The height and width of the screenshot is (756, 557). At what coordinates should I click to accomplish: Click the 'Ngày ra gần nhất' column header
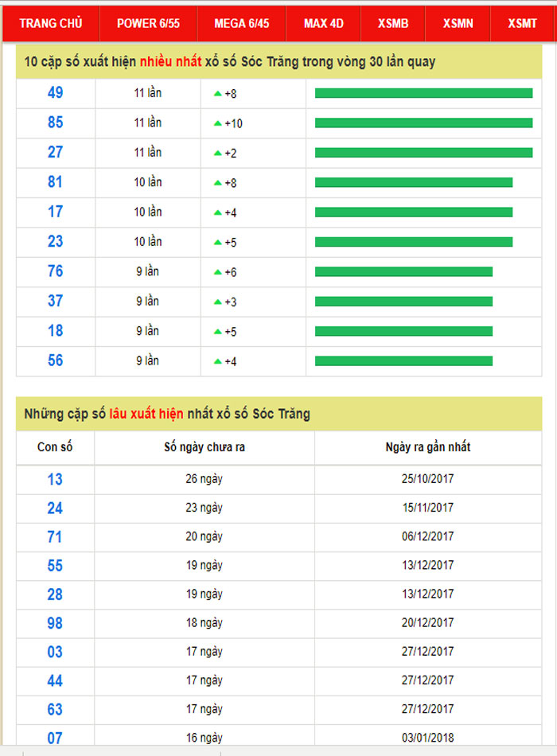click(x=427, y=447)
